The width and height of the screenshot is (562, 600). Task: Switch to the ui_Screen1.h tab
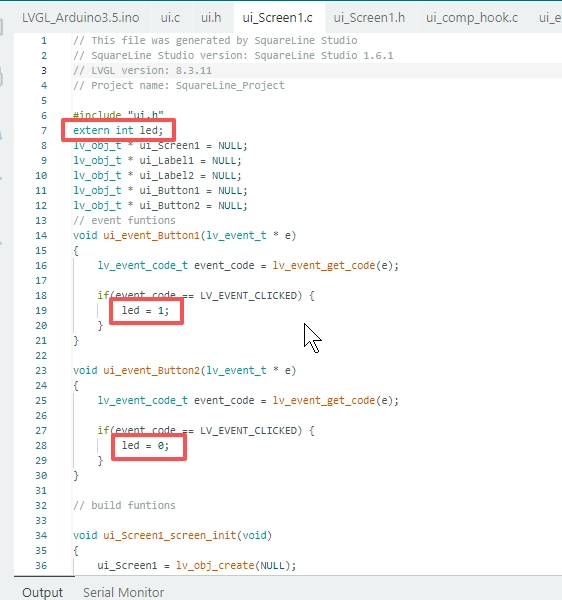pyautogui.click(x=369, y=18)
